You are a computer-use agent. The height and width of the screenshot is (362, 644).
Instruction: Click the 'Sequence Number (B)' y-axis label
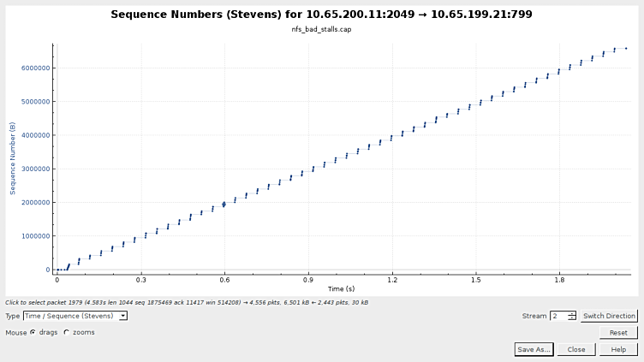(x=13, y=157)
